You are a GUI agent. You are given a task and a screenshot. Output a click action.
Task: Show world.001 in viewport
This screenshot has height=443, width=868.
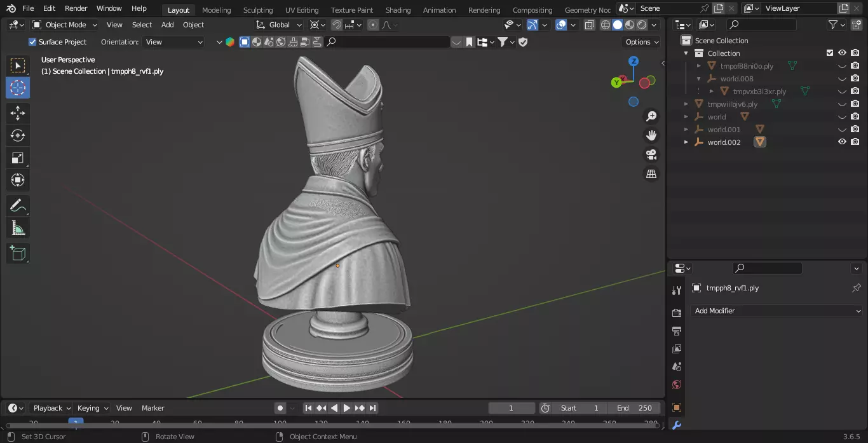pyautogui.click(x=842, y=130)
